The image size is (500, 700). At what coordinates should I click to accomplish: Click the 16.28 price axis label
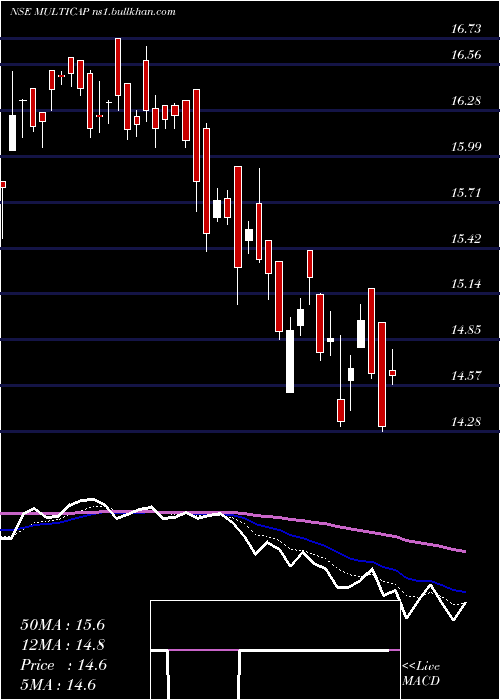point(466,101)
